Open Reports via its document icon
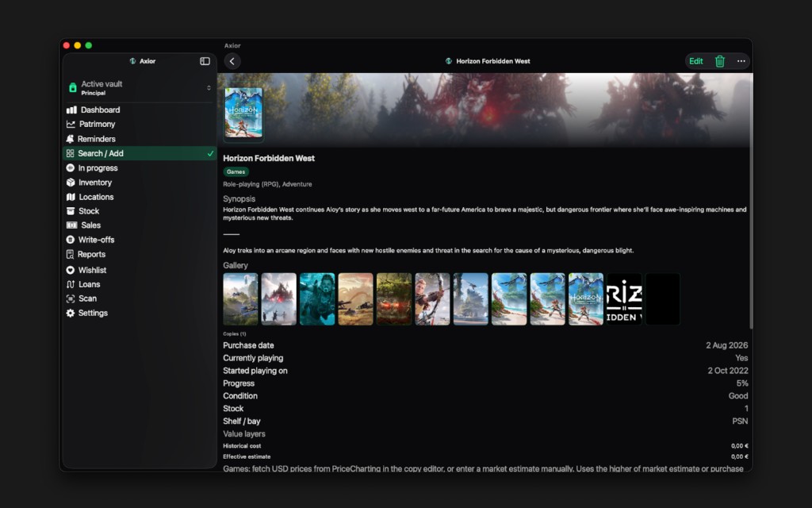 click(x=70, y=255)
